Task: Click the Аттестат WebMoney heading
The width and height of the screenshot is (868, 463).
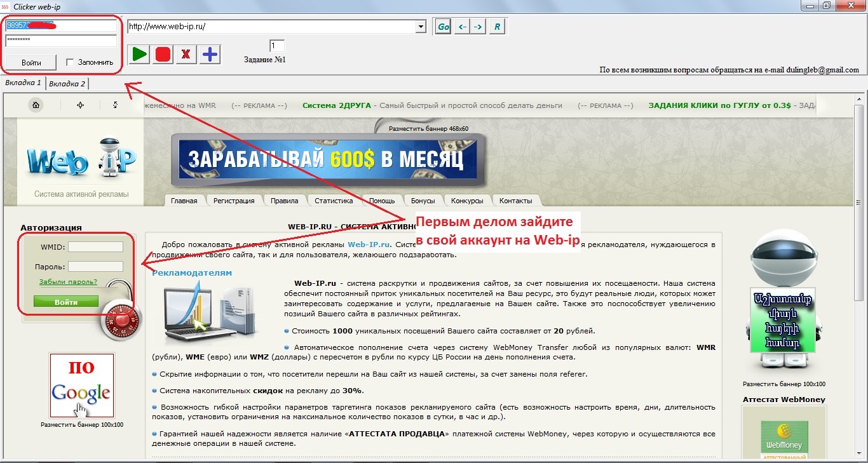Action: (784, 399)
